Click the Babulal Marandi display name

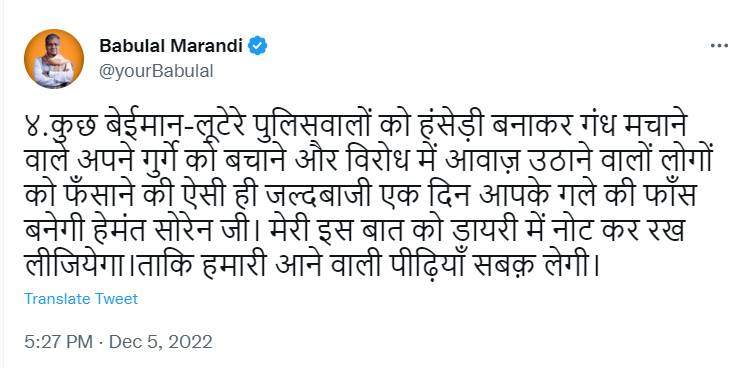[x=171, y=46]
